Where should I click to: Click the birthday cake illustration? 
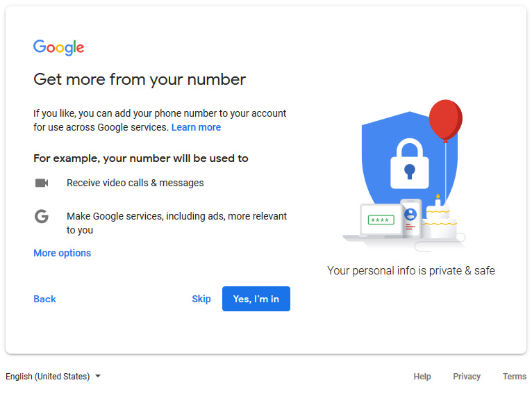click(440, 218)
